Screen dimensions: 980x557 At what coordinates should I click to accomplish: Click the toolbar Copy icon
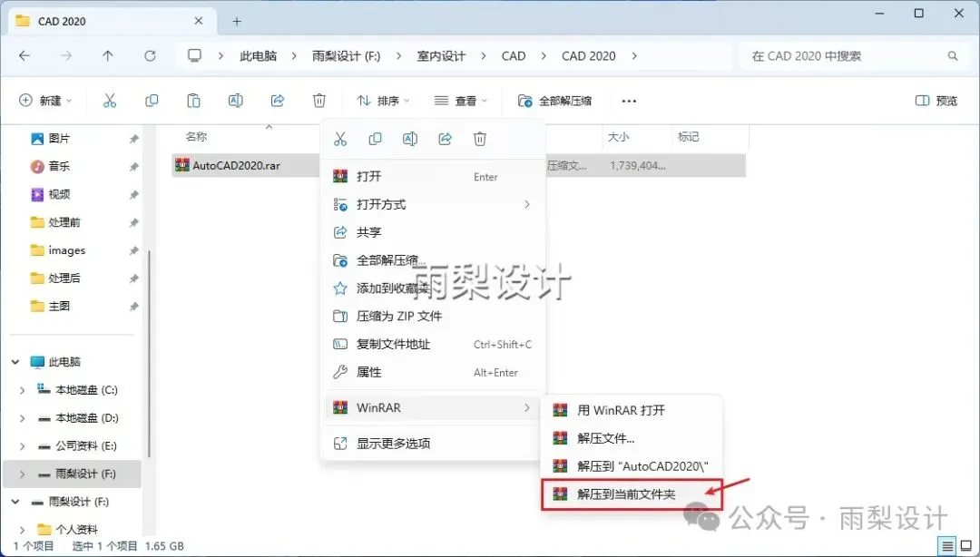(x=152, y=101)
